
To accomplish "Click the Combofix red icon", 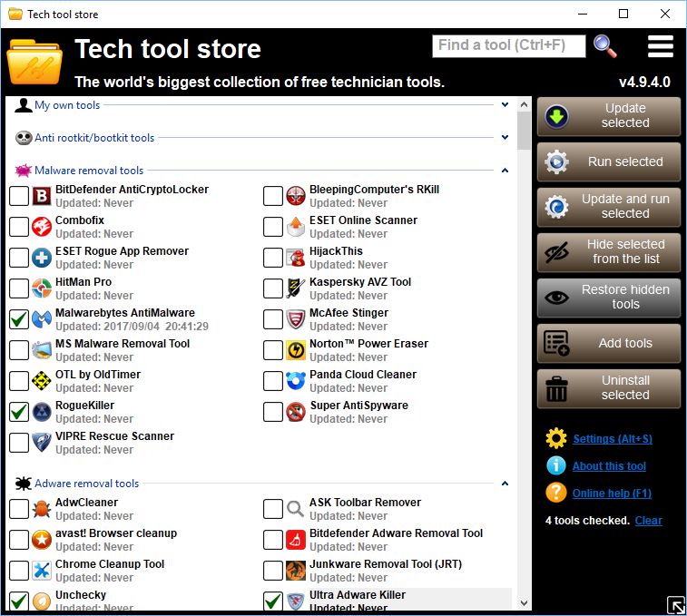I will [42, 227].
